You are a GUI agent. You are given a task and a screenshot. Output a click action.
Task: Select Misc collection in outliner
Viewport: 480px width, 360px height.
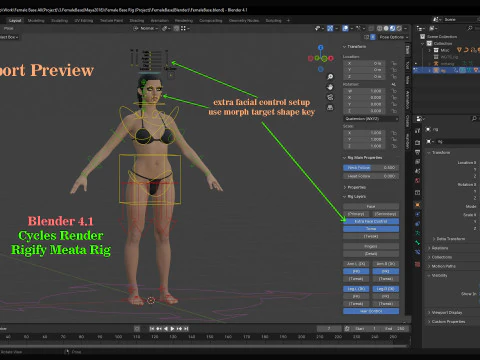click(445, 50)
